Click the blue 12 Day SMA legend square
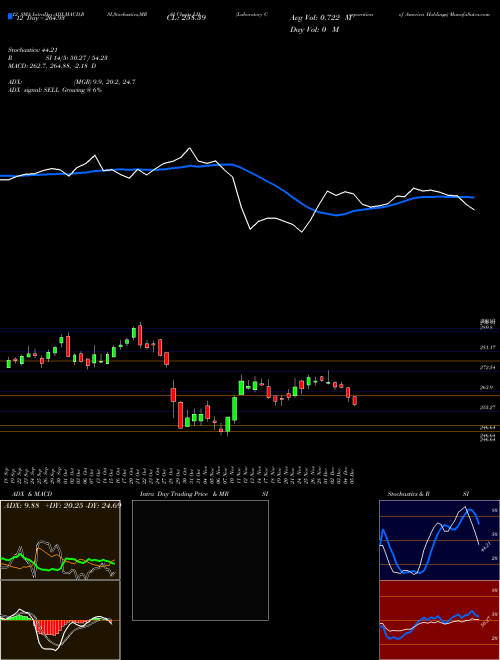 (10, 16)
